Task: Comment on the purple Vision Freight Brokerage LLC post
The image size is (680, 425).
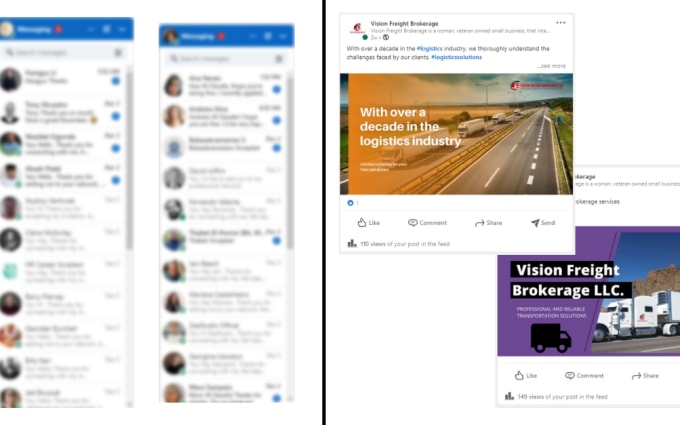Action: point(584,376)
